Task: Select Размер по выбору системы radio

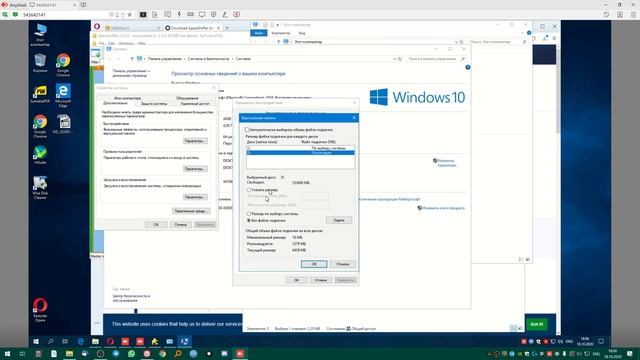Action: (x=249, y=213)
